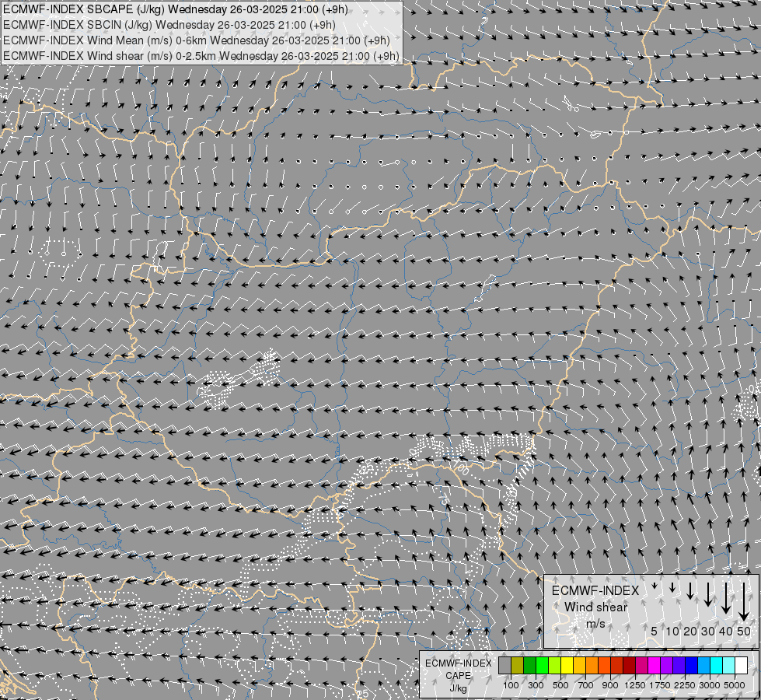Click the SBCIN title line
This screenshot has height=700, width=761.
point(169,25)
